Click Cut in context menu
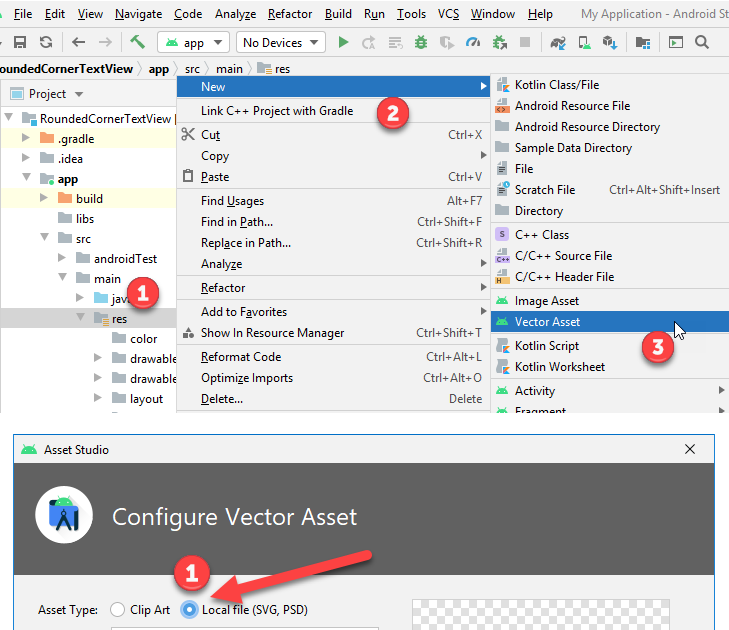The image size is (729, 630). [333, 134]
